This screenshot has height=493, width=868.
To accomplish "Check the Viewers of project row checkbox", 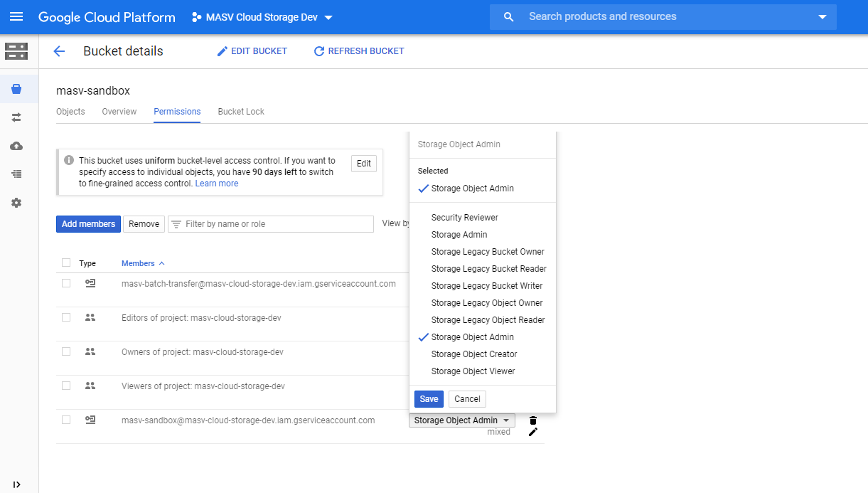I will click(x=66, y=386).
